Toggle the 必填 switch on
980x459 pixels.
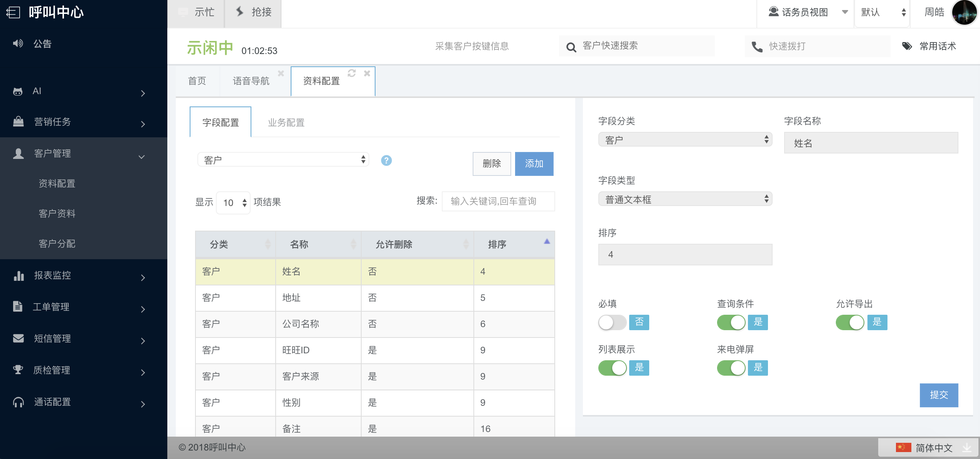point(612,322)
